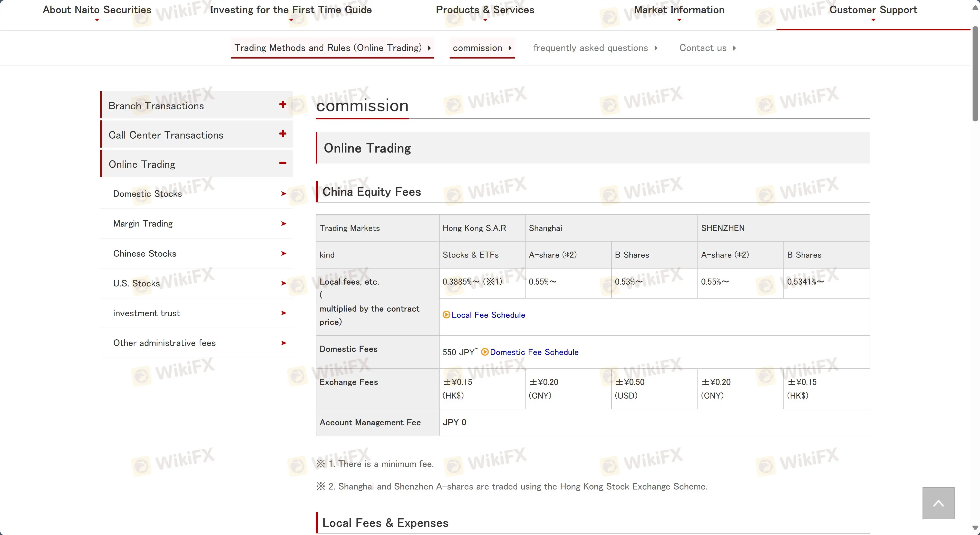
Task: Click red arrow beside Domestic Stocks
Action: point(283,194)
